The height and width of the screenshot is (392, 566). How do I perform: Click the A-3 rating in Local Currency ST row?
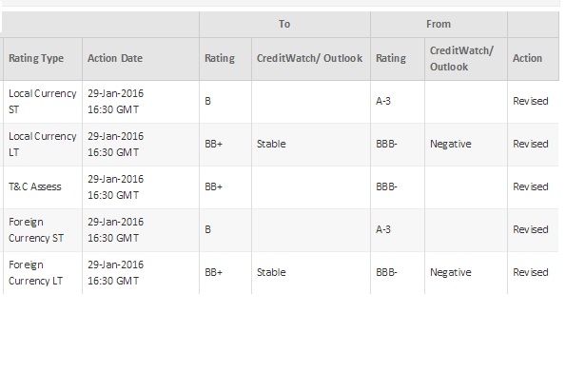tap(383, 101)
